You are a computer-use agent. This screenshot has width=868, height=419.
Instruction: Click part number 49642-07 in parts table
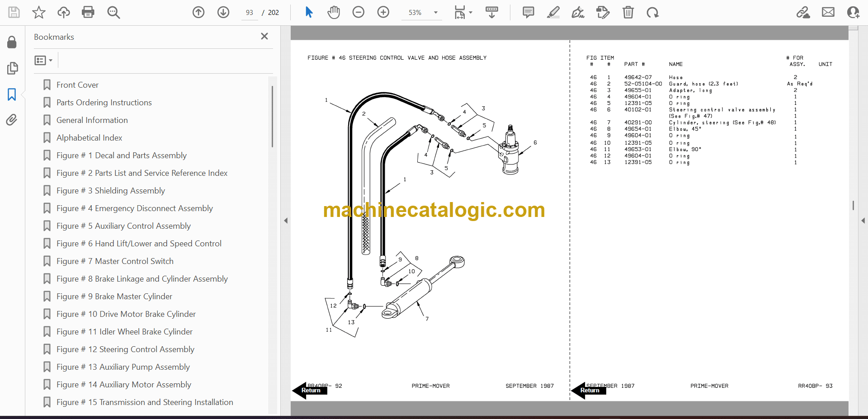[x=638, y=77]
